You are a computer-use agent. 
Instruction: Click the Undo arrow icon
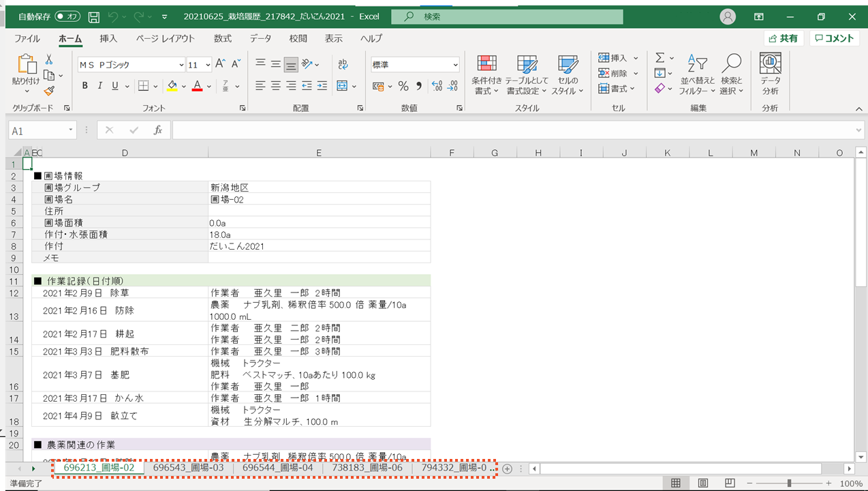pos(114,16)
